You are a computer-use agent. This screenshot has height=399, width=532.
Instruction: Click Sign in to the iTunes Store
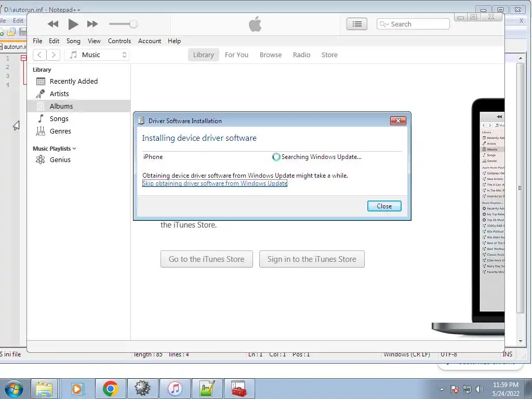point(312,259)
